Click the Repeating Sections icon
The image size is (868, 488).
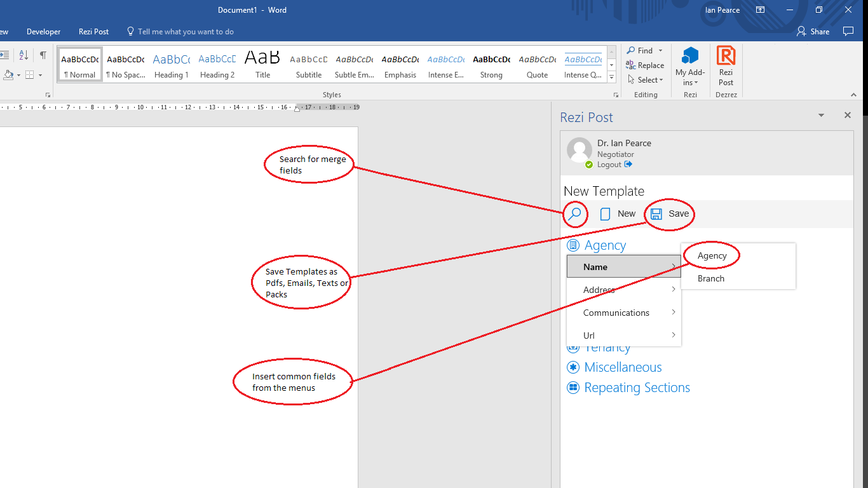[573, 388]
